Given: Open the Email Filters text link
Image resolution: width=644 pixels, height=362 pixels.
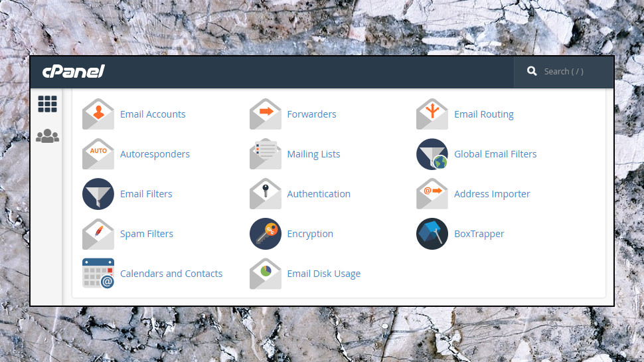Looking at the screenshot, I should (146, 194).
